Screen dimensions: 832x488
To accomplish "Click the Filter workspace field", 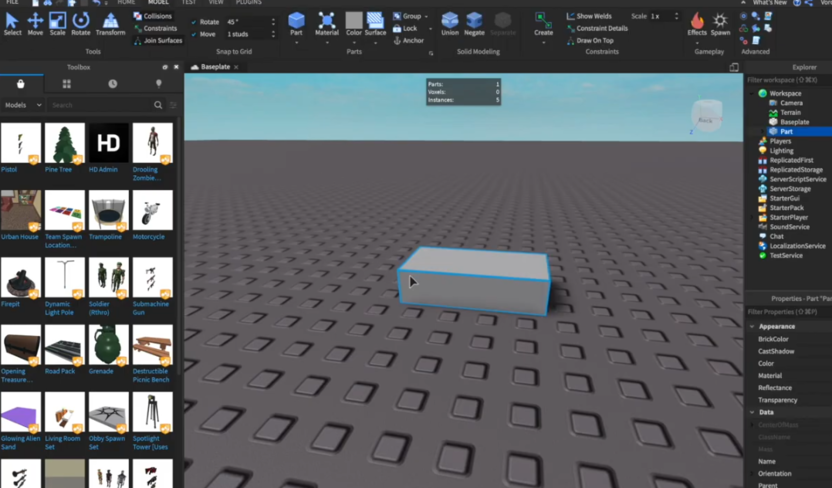I will coord(788,80).
